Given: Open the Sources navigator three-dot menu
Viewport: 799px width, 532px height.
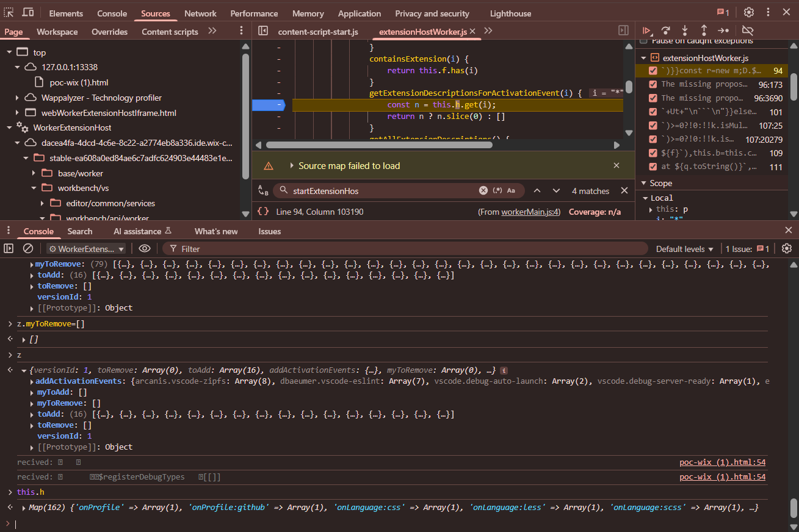Looking at the screenshot, I should pyautogui.click(x=242, y=31).
